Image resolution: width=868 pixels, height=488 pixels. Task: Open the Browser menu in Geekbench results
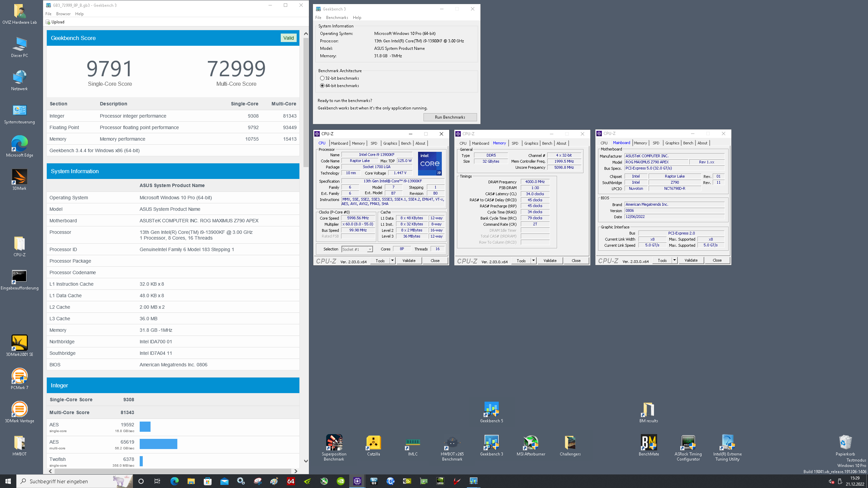point(63,14)
